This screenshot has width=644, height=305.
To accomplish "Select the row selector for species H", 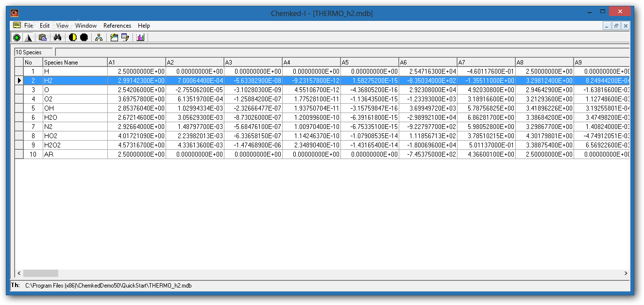I will point(19,71).
